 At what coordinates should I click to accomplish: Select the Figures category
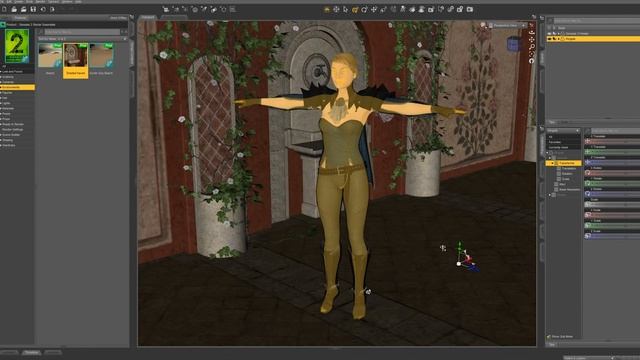[x=7, y=93]
